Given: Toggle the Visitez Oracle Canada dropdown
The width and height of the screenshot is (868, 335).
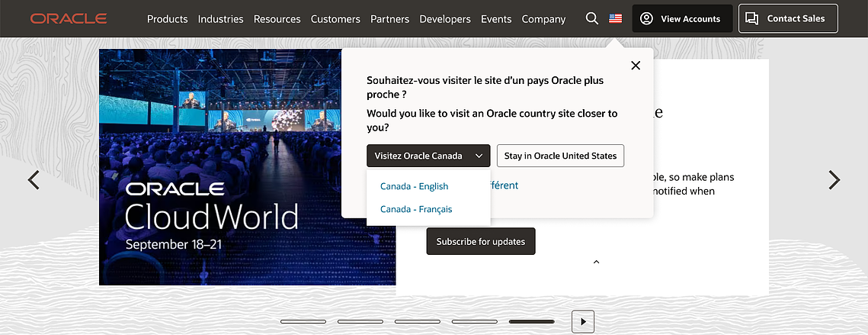Looking at the screenshot, I should (x=428, y=156).
